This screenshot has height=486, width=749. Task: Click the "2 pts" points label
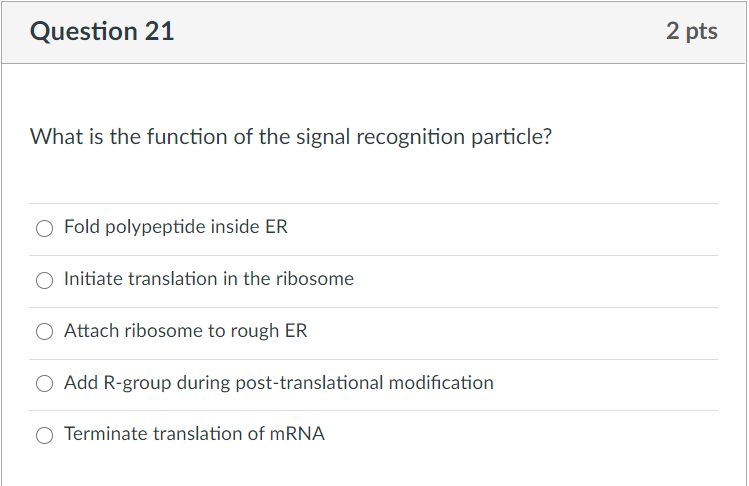tap(691, 32)
